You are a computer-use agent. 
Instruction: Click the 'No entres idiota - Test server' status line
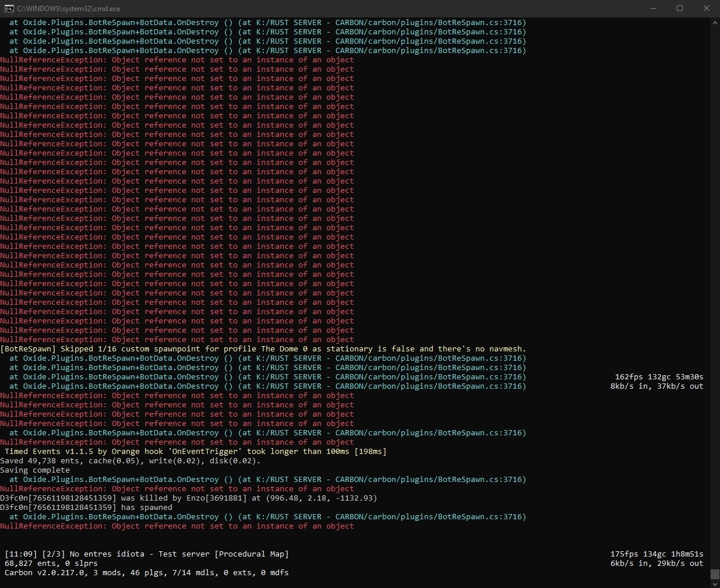click(146, 554)
